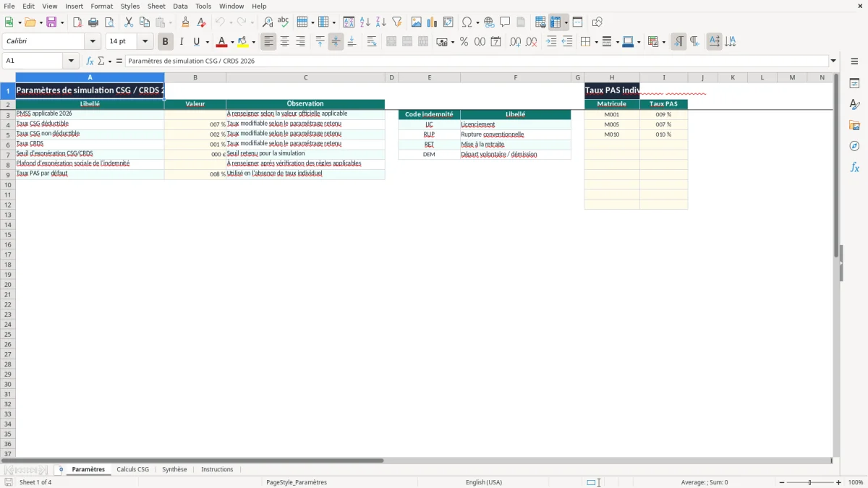Image resolution: width=868 pixels, height=488 pixels.
Task: Add a decimal place
Action: point(515,42)
